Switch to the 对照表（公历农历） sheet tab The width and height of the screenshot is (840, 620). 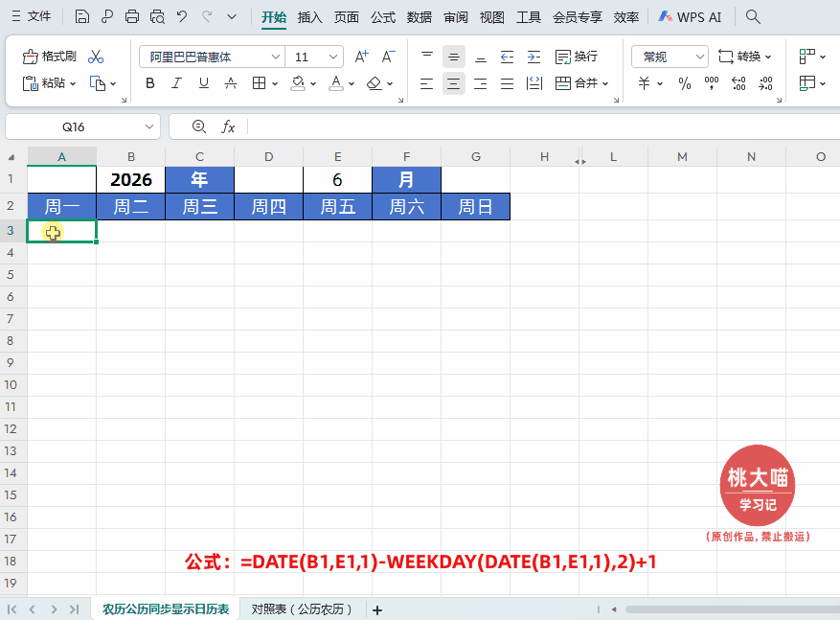[x=302, y=609]
